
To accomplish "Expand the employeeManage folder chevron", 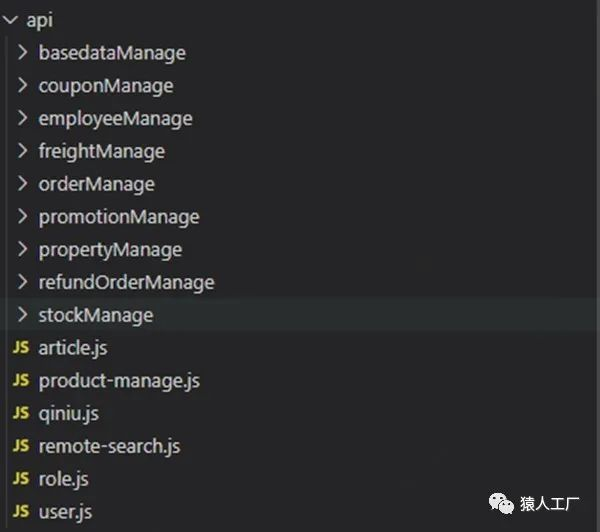I will [23, 118].
